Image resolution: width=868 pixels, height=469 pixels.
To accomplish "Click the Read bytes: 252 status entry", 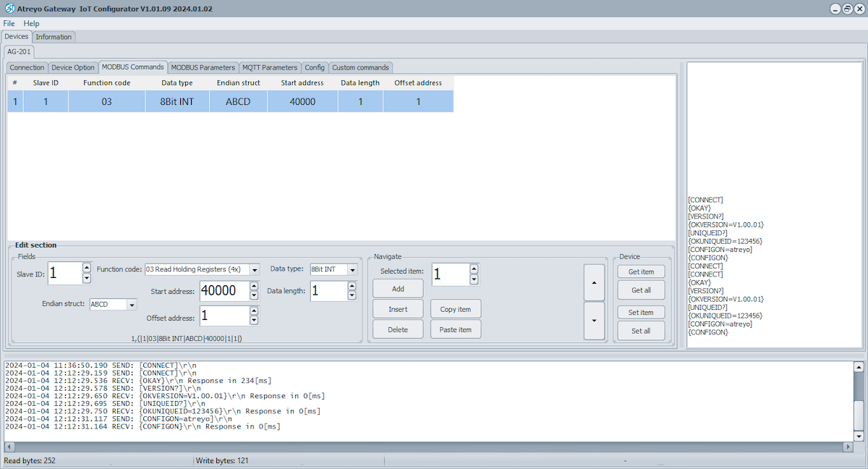I will [30, 460].
